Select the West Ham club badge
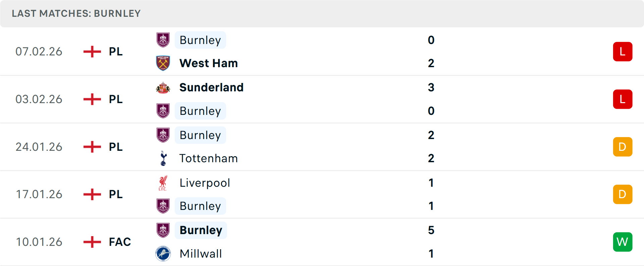The height and width of the screenshot is (266, 644). point(163,63)
